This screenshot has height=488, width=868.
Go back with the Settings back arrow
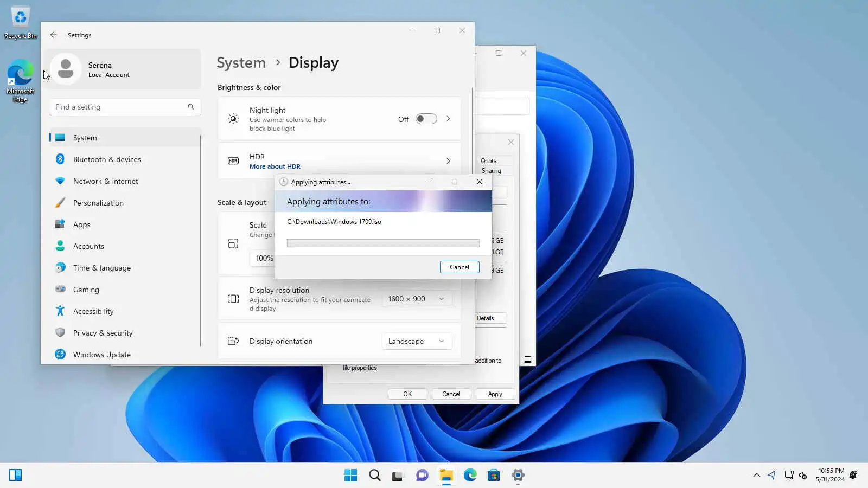53,35
